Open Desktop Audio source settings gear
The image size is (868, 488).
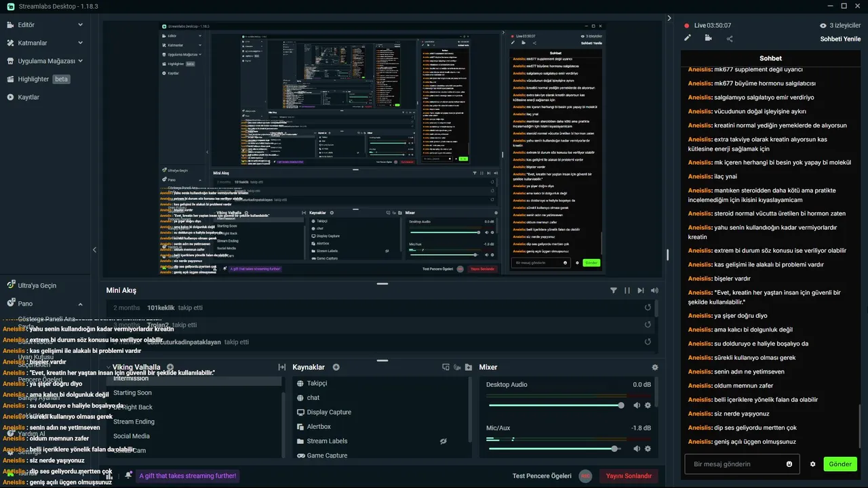click(x=648, y=405)
